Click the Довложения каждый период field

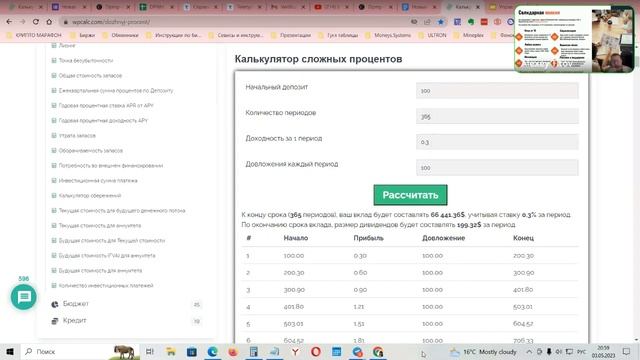point(497,168)
